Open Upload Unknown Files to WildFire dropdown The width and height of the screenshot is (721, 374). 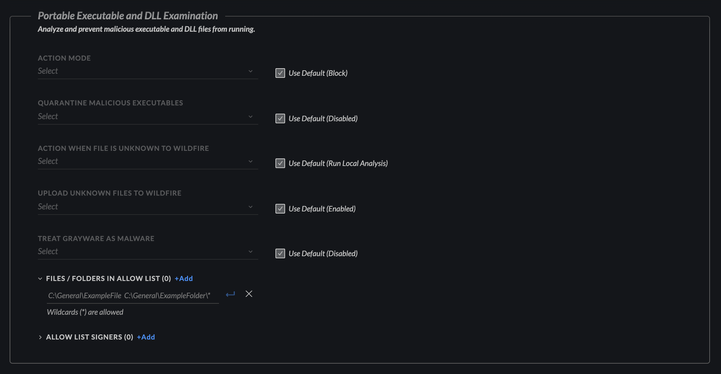point(148,207)
